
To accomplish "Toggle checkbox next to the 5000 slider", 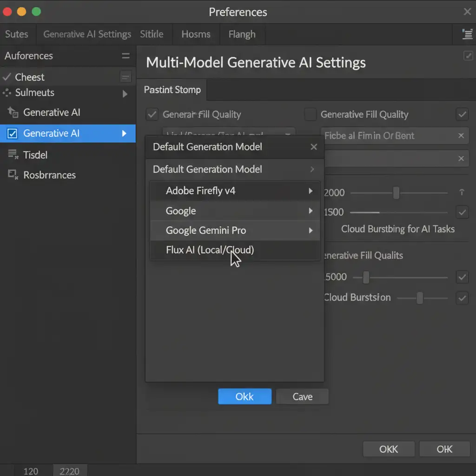I will [462, 277].
